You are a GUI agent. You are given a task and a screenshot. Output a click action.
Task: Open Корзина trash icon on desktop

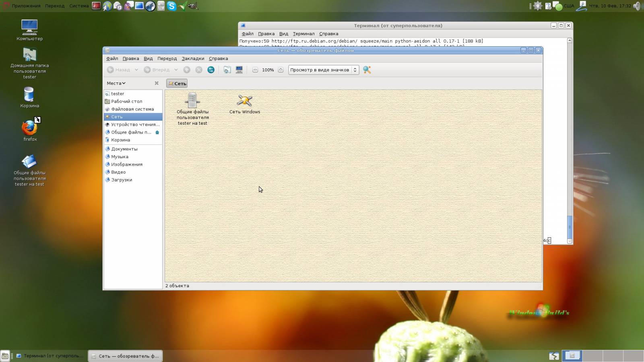click(x=30, y=98)
